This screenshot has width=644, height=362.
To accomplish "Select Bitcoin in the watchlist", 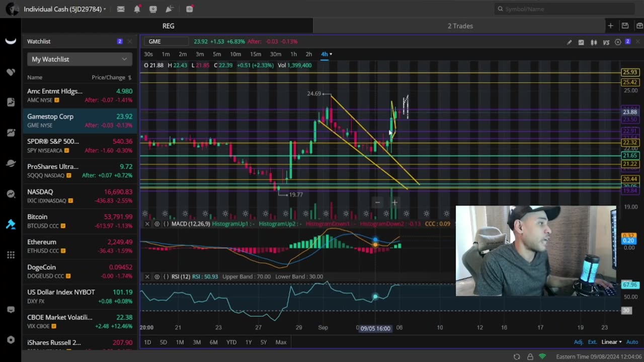I will [x=79, y=221].
